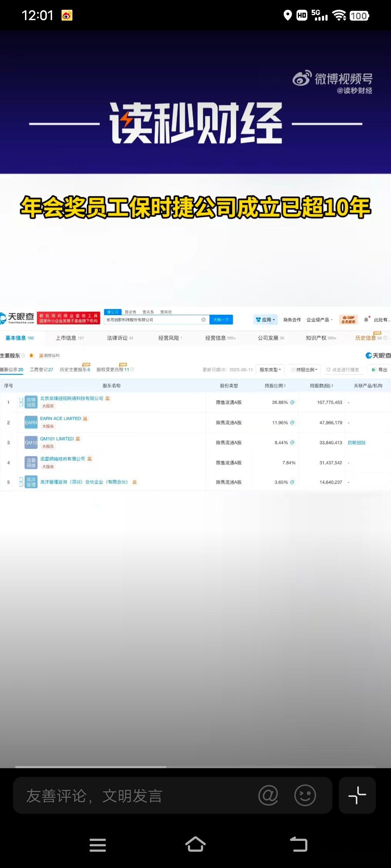Switch to 公司发展 tab
Screen dimensions: 391x868
click(271, 338)
